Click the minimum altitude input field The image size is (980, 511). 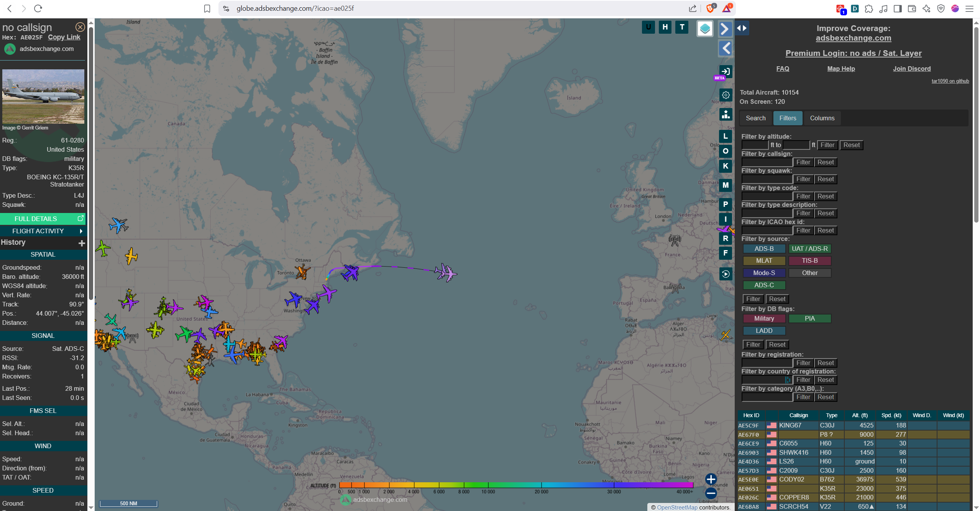pos(755,145)
